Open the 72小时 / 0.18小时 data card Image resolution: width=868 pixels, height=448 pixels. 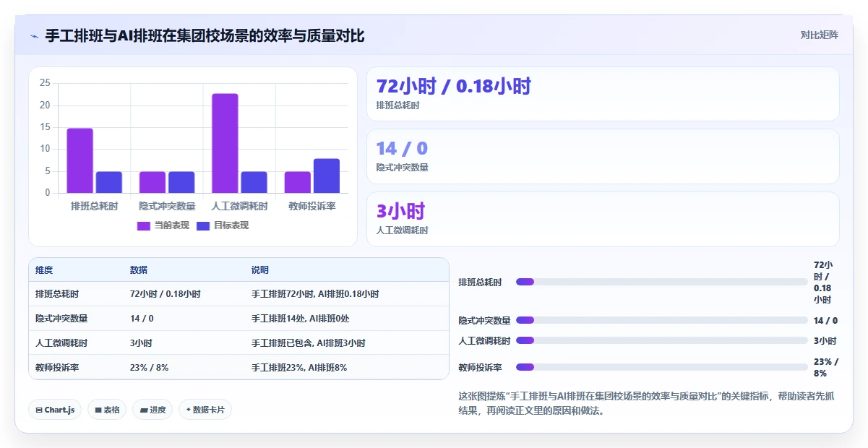coord(603,94)
